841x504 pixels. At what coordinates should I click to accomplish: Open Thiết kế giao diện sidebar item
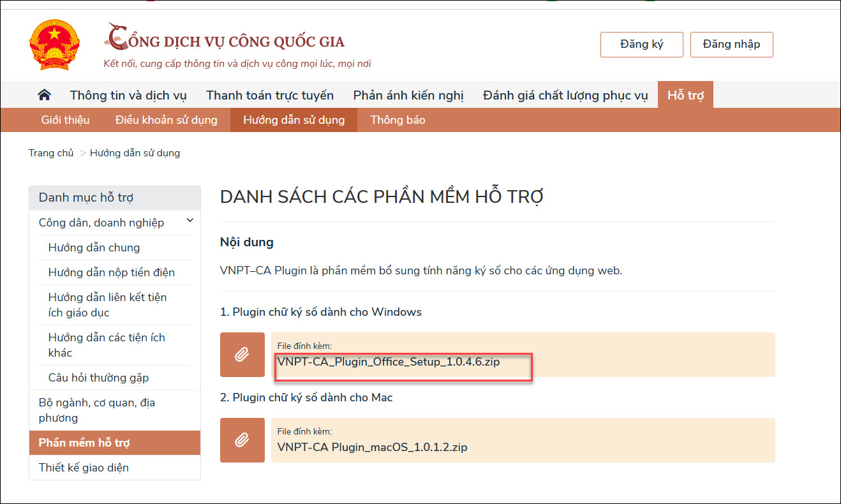point(84,468)
